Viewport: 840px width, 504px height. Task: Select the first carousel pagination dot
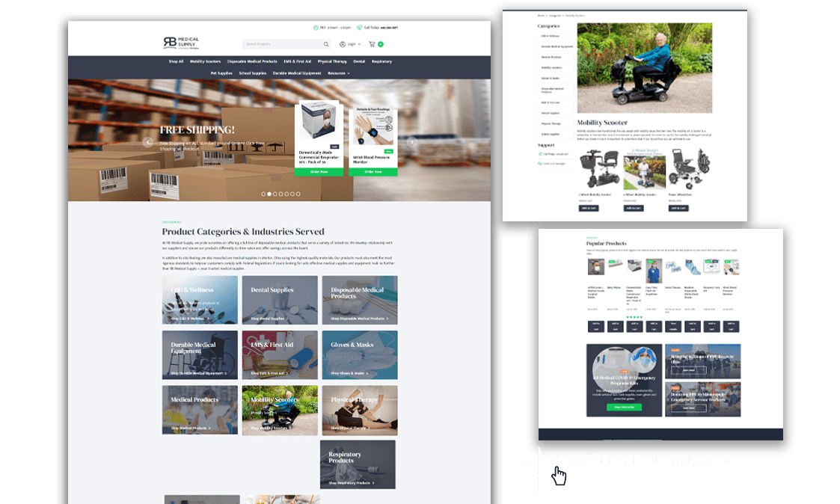click(263, 194)
